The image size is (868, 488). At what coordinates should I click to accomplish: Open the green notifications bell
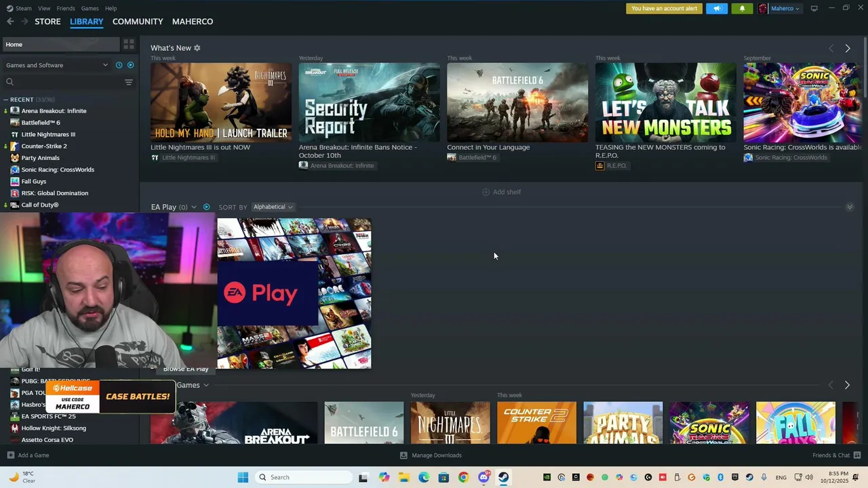pyautogui.click(x=742, y=8)
